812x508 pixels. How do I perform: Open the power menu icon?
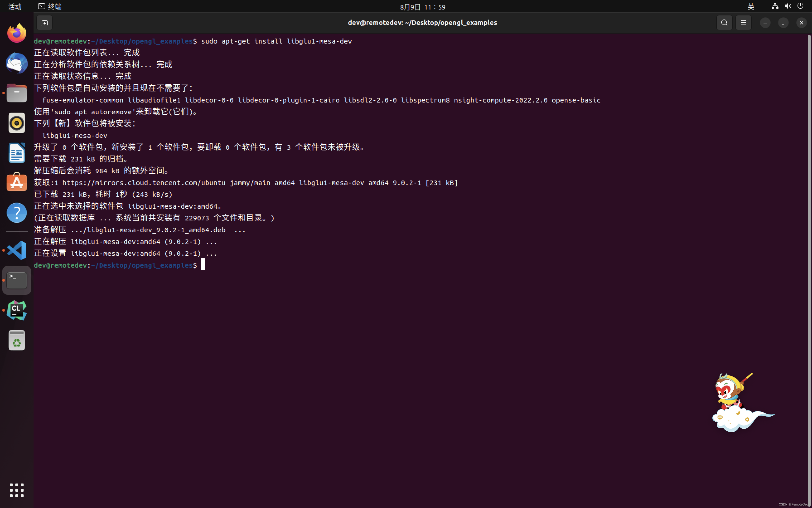(801, 6)
